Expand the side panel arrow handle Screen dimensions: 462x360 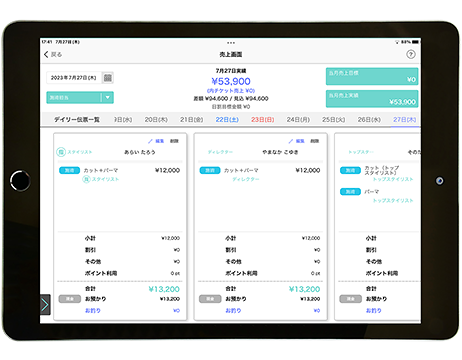[x=45, y=304]
